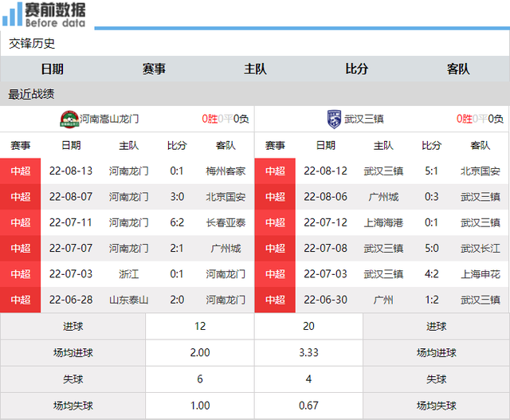
Task: Select date 22-08-07 in Henan table
Action: click(x=71, y=197)
